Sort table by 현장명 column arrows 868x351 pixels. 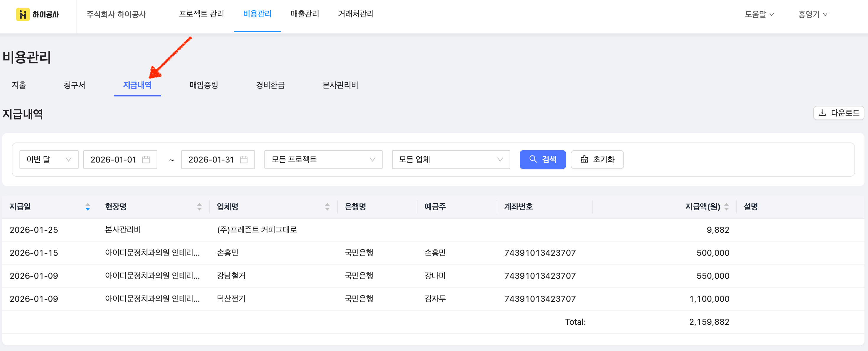click(199, 207)
